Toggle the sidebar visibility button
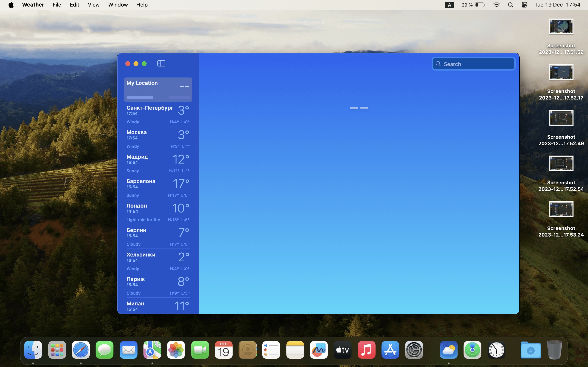588x367 pixels. pyautogui.click(x=161, y=64)
